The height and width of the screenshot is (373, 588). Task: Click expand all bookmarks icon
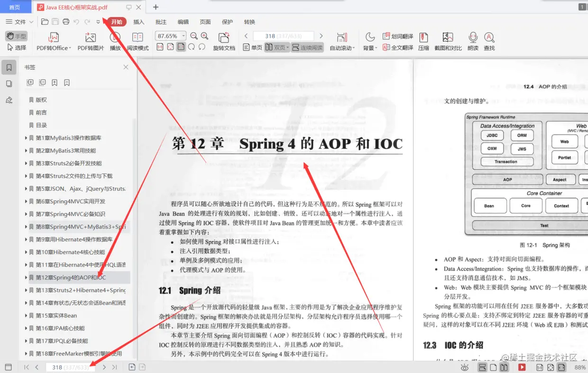click(x=30, y=82)
